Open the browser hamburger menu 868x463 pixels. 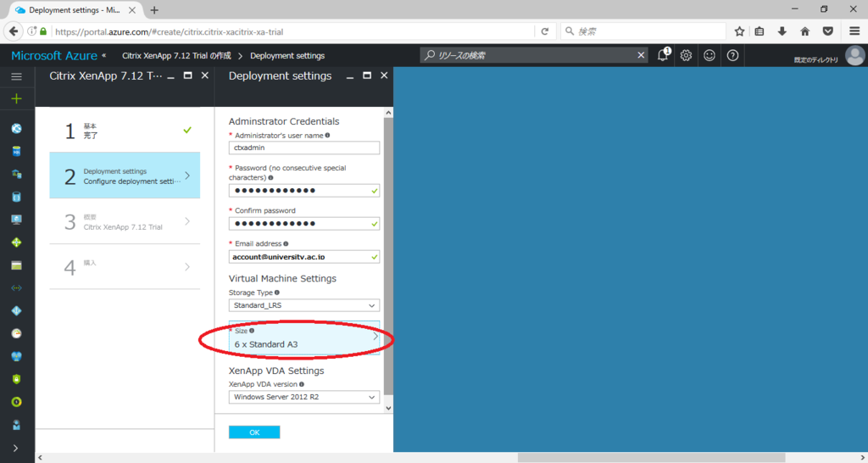point(854,31)
